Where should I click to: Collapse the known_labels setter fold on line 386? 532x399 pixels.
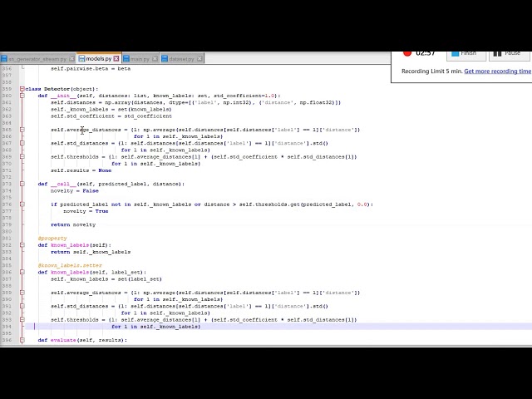[22, 272]
